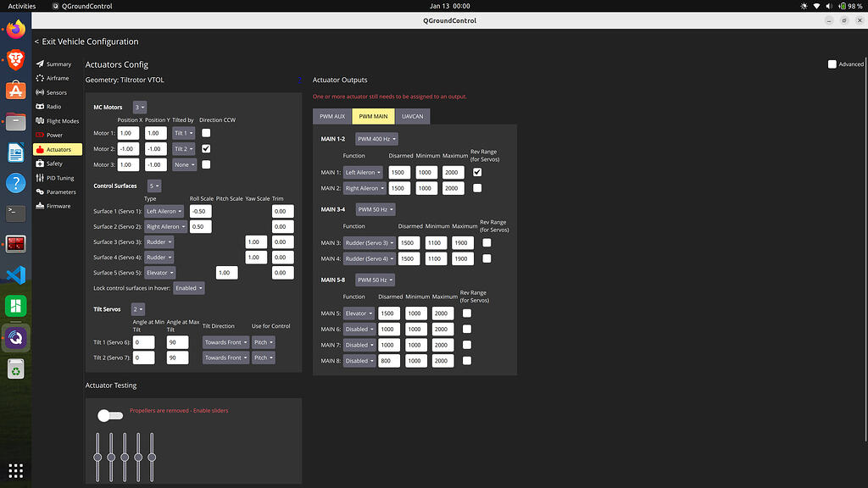Uncheck Rev Range for MAIN 1
Image resolution: width=868 pixels, height=488 pixels.
tap(477, 172)
